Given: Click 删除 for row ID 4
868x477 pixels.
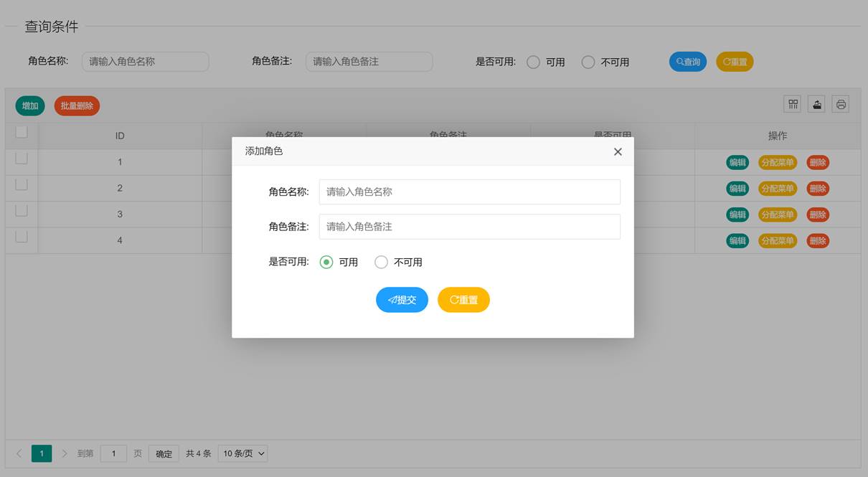Looking at the screenshot, I should coord(818,241).
